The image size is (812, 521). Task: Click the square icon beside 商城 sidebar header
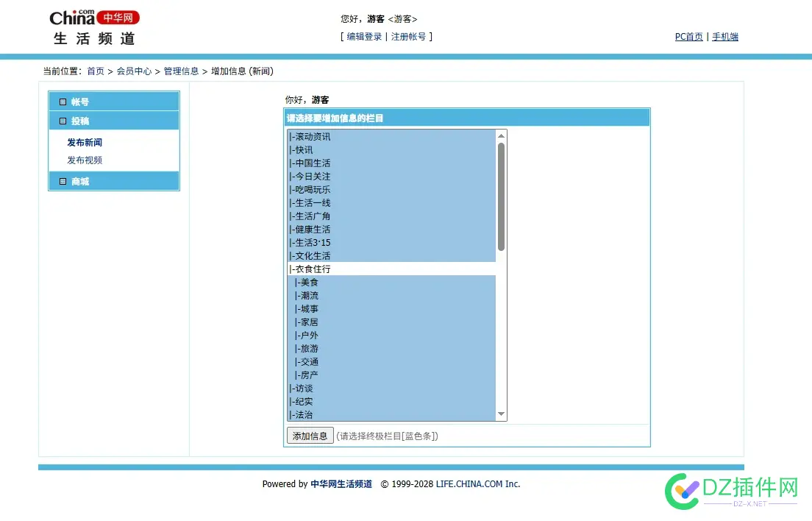coord(63,181)
